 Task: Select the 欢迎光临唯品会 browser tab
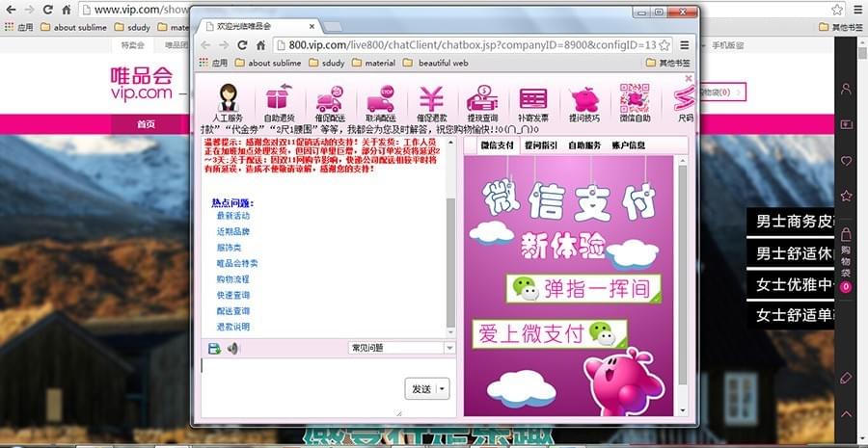pos(258,27)
